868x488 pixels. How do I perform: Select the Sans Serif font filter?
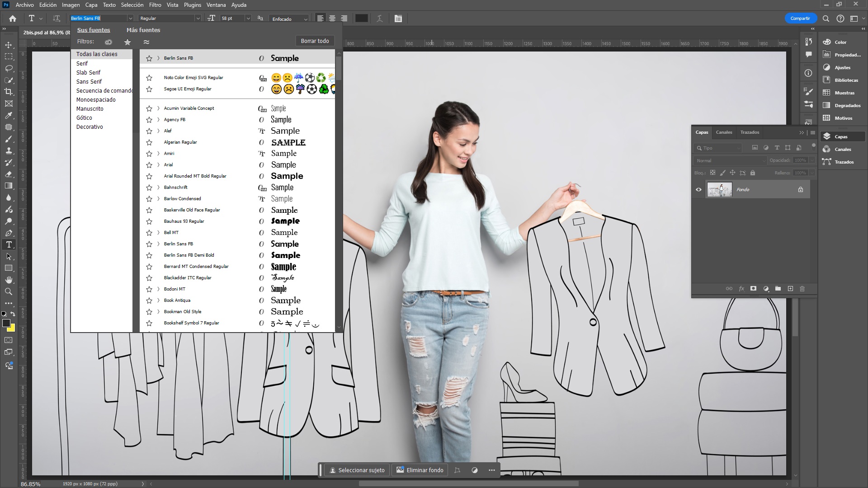[88, 81]
